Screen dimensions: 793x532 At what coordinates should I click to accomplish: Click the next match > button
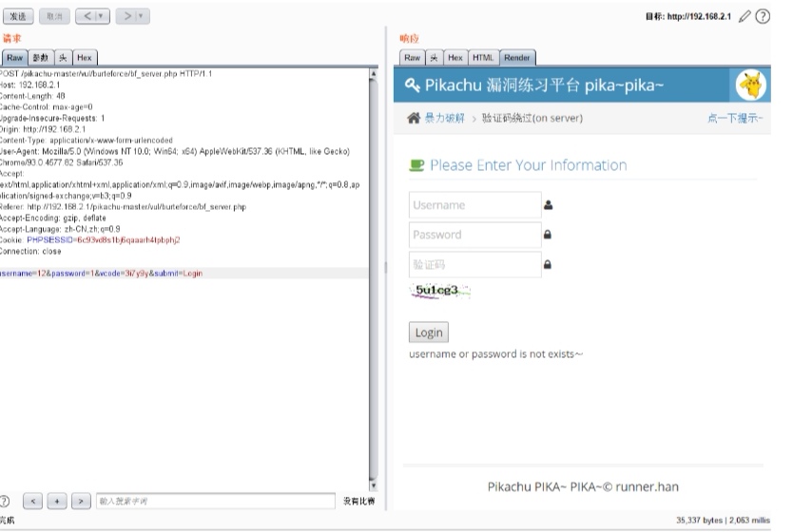click(81, 502)
